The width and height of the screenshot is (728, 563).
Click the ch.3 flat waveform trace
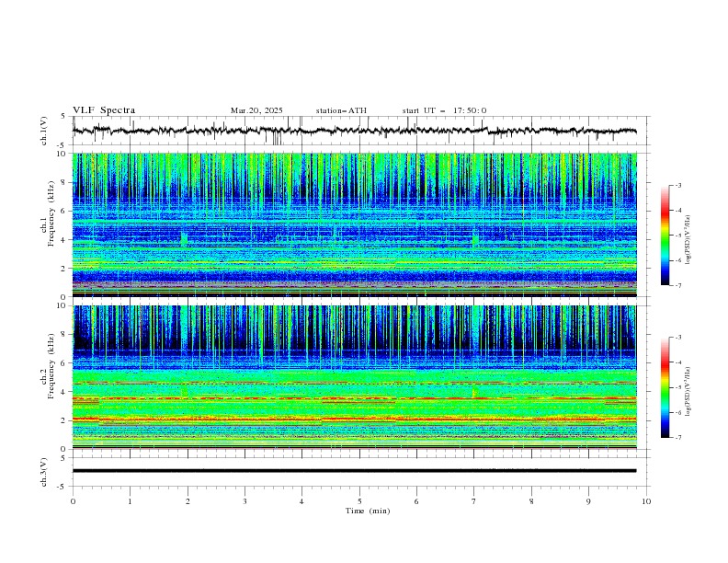(x=355, y=471)
